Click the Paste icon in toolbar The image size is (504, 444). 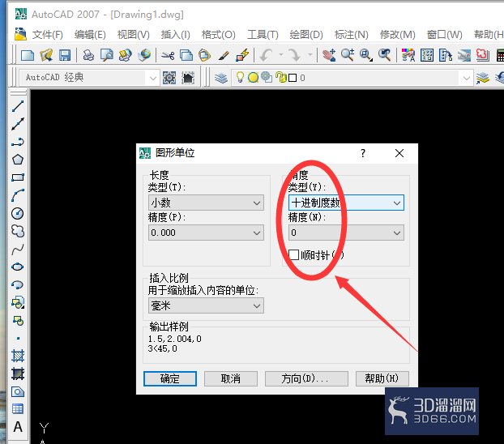(204, 55)
